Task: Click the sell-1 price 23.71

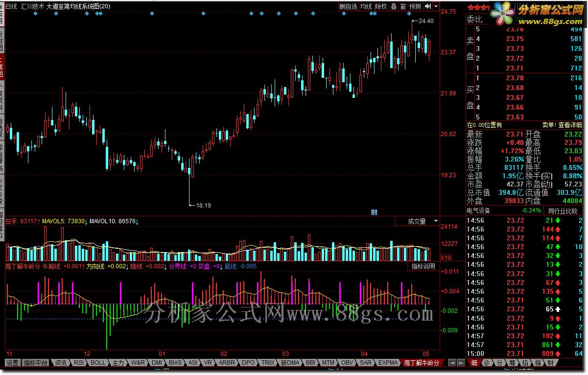Action: pyautogui.click(x=515, y=68)
